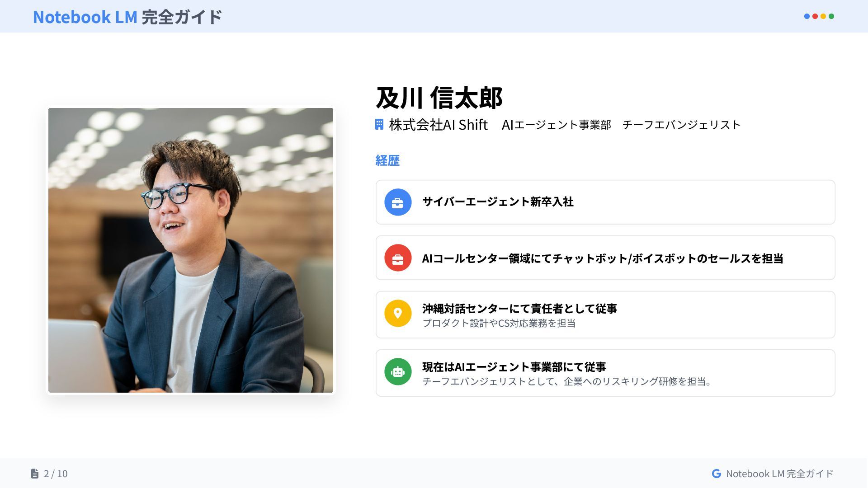Click the Notebook LM 完全ガイド header title

coord(127,17)
